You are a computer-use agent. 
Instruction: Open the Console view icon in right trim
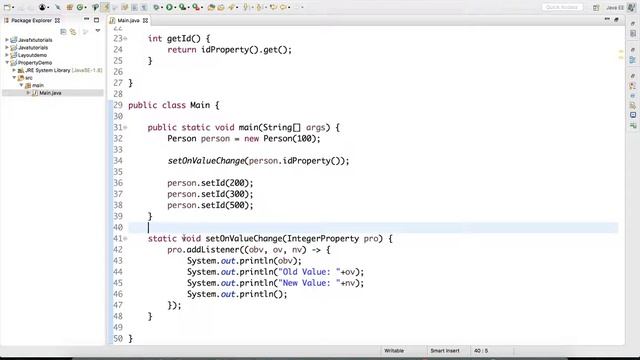pos(633,115)
